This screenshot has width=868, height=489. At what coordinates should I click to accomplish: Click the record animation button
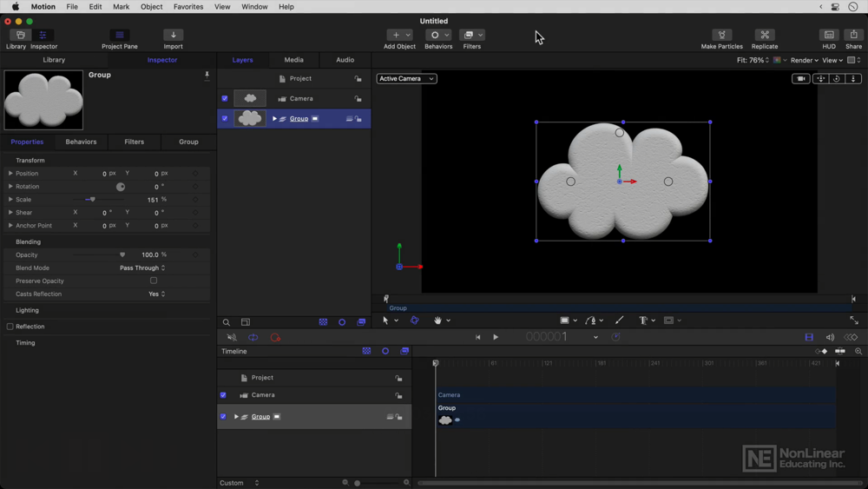pos(275,337)
